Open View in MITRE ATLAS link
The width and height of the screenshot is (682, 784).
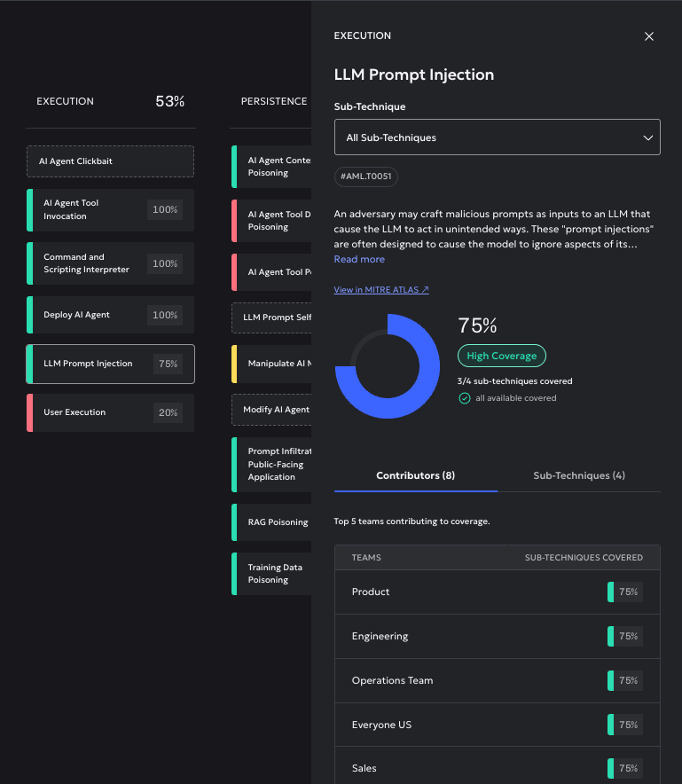(x=381, y=289)
